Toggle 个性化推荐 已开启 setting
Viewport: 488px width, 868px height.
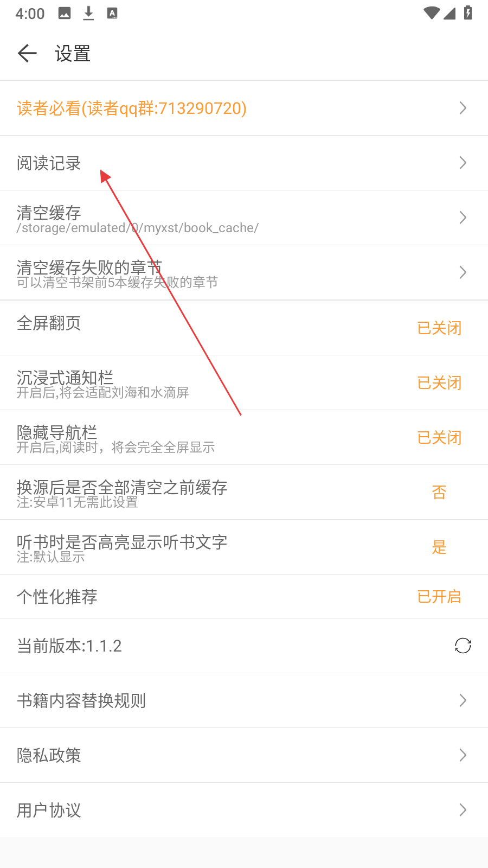439,596
